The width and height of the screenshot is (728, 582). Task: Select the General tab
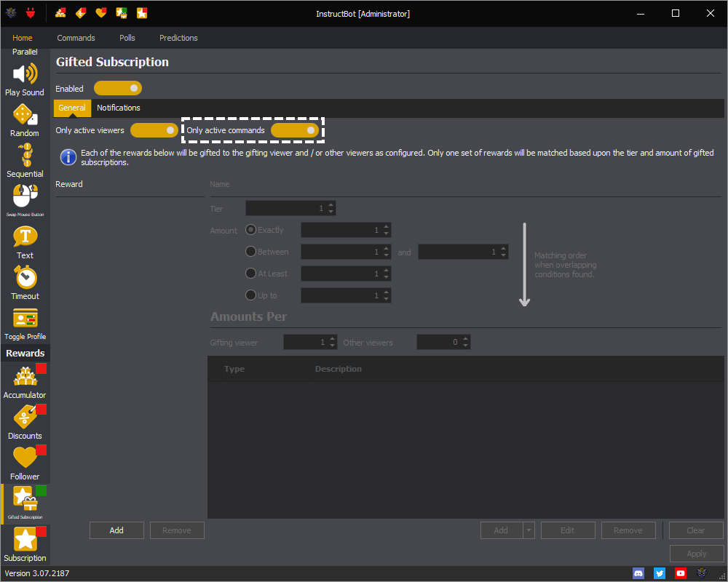pos(72,108)
